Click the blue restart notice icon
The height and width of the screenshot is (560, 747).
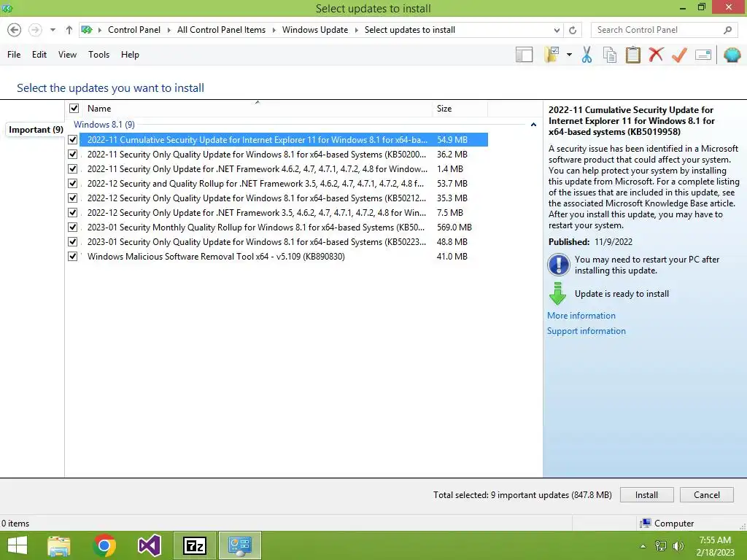558,265
